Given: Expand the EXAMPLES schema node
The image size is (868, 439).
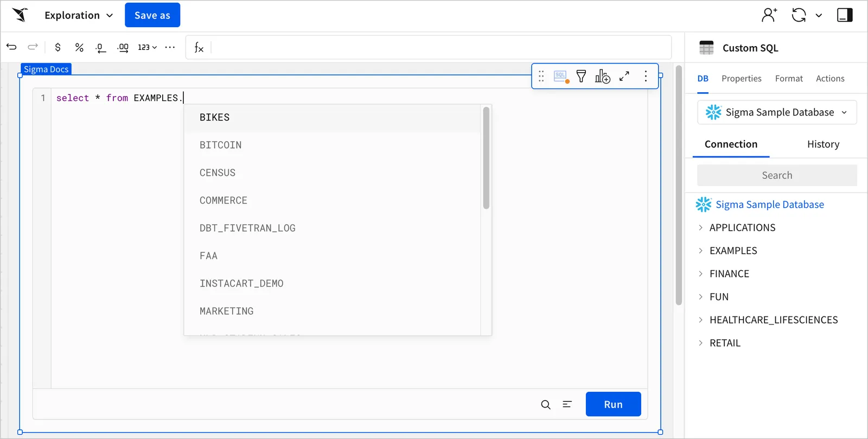Looking at the screenshot, I should click(x=700, y=251).
